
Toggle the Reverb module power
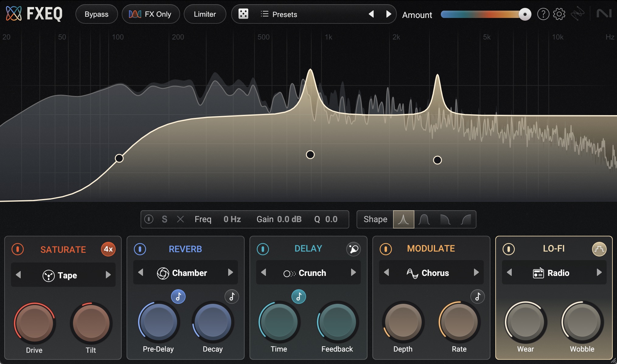(140, 249)
